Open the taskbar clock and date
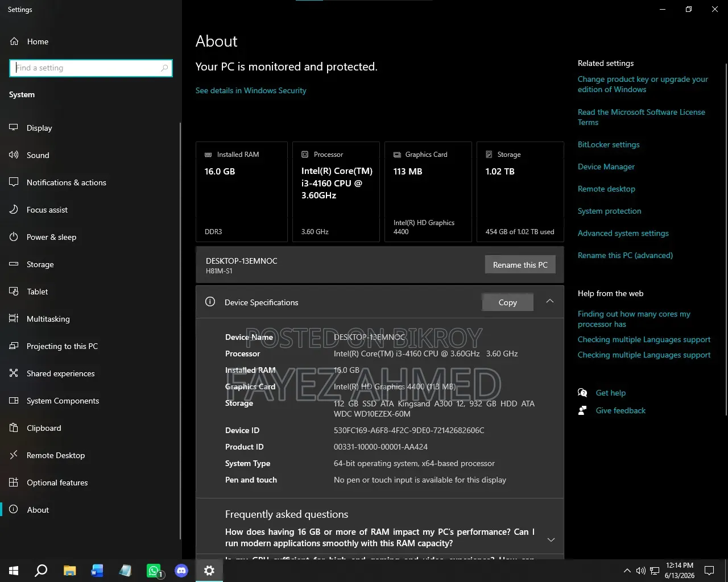The image size is (728, 582). point(680,571)
